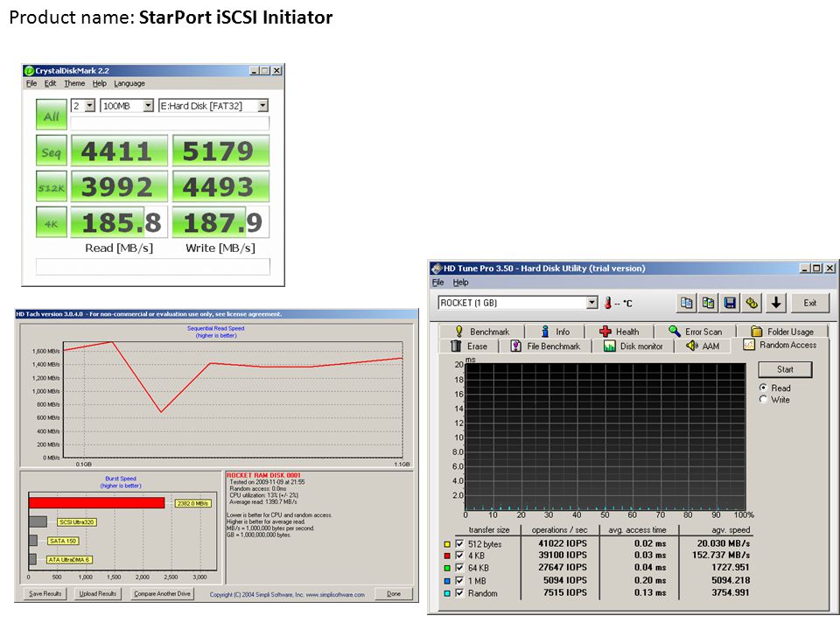Switch to the Info tab
This screenshot has height=630, width=840.
point(556,332)
